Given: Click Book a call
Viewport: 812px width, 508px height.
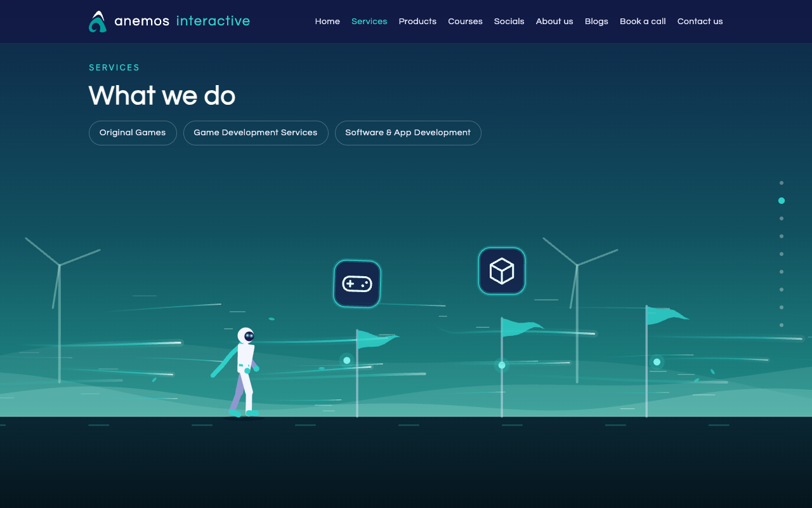Looking at the screenshot, I should (643, 21).
